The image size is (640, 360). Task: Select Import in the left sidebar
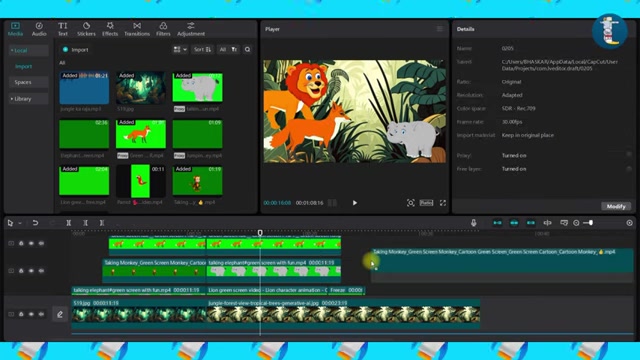click(24, 66)
